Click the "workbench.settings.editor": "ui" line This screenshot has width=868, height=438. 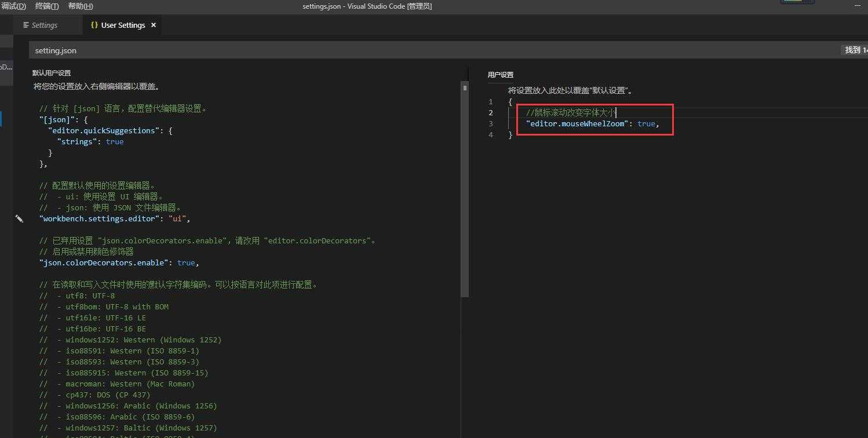click(x=115, y=218)
